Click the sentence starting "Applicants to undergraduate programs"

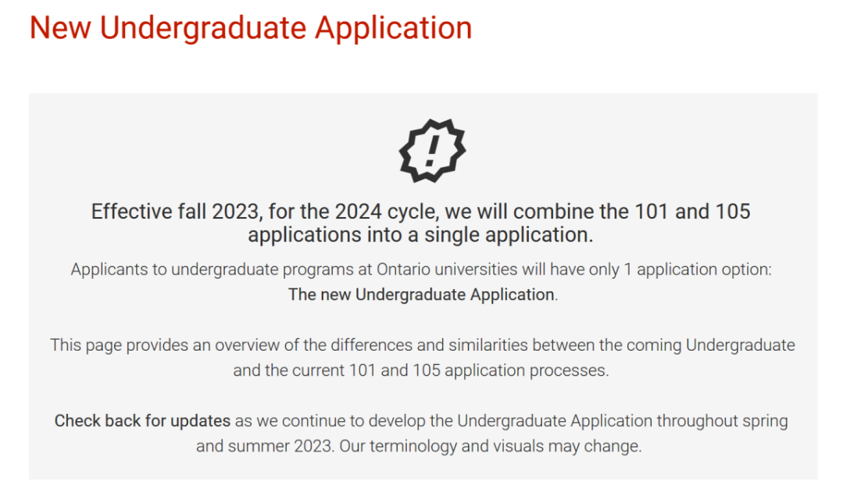(421, 269)
